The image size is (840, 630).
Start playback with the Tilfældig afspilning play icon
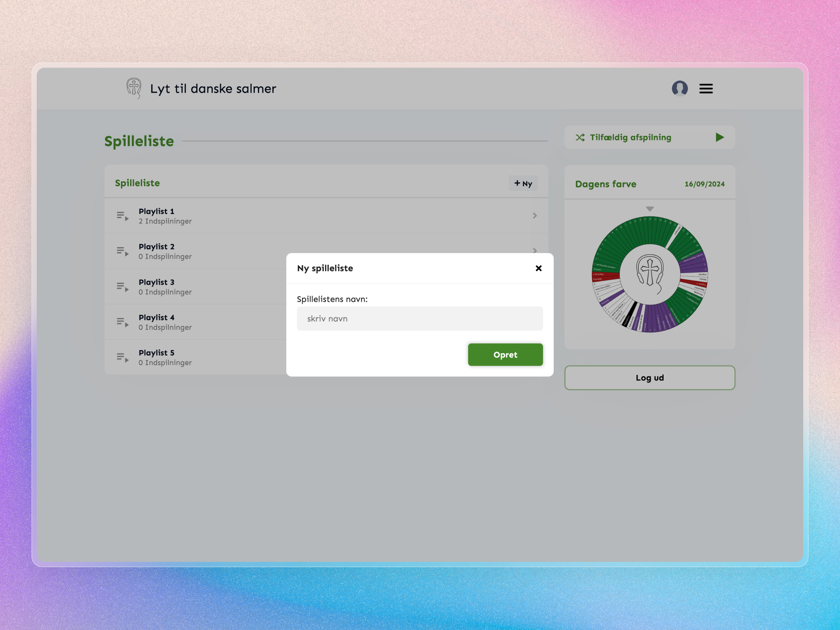tap(720, 138)
